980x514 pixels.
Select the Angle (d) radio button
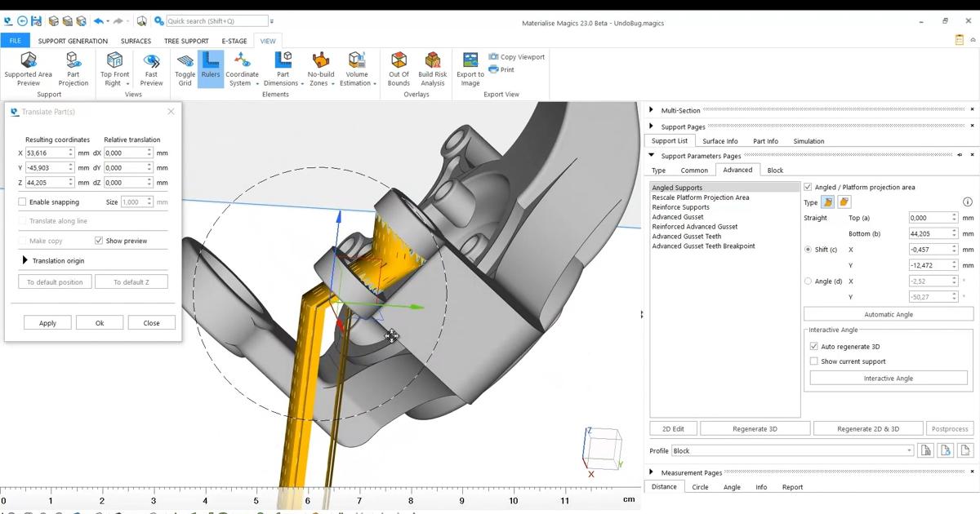pos(810,281)
